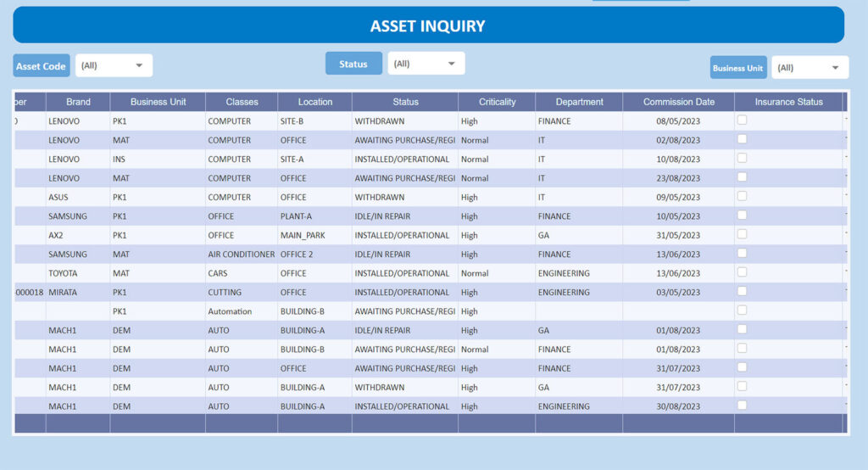The width and height of the screenshot is (868, 470).
Task: Toggle insurance checkbox for MIRATA row
Action: (743, 291)
